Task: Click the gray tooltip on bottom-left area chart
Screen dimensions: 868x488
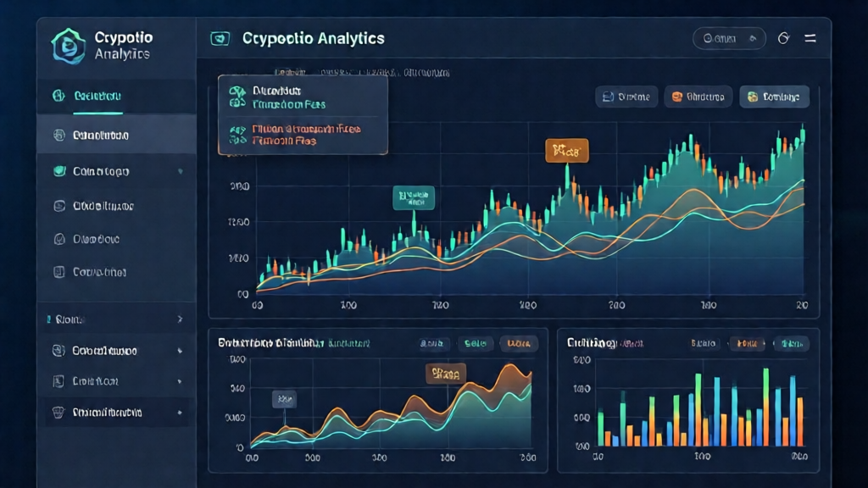Action: coord(285,399)
